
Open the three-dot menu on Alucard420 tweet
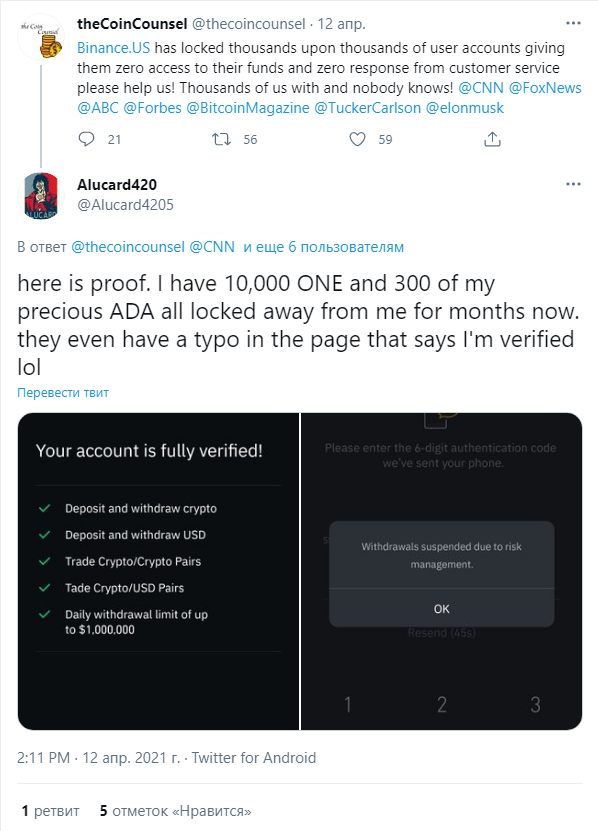tap(573, 184)
